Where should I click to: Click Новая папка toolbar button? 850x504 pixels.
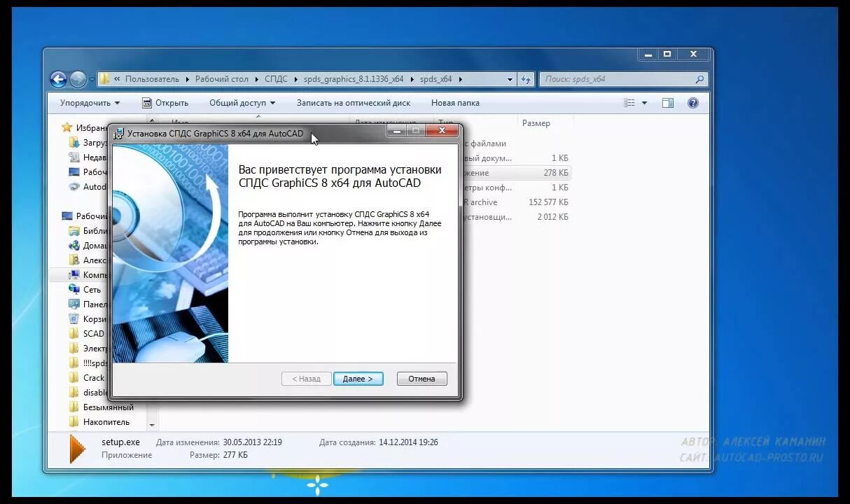click(x=455, y=103)
